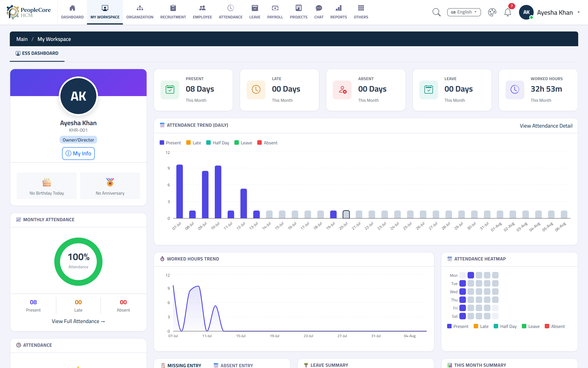The height and width of the screenshot is (368, 588).
Task: Click the Present calendar-check card icon
Action: tap(170, 90)
